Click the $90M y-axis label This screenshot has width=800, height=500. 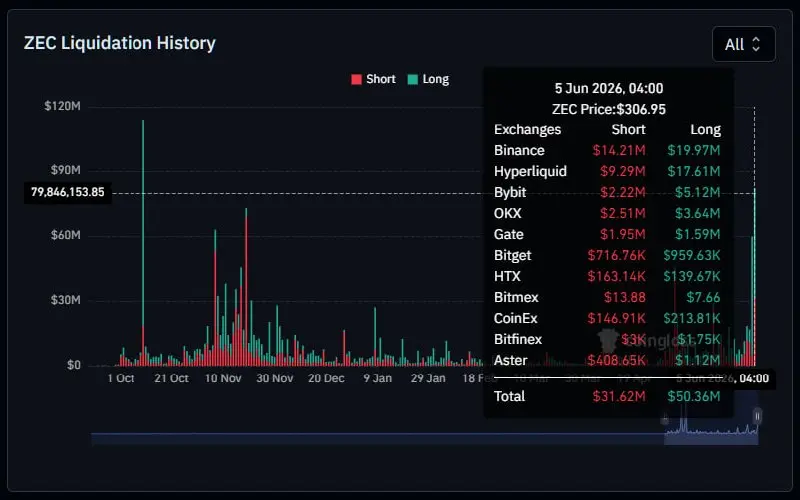(x=65, y=170)
